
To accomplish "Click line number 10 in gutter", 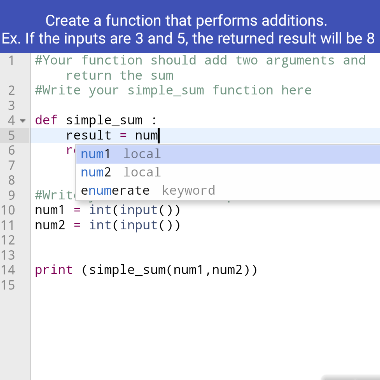I will 8,210.
